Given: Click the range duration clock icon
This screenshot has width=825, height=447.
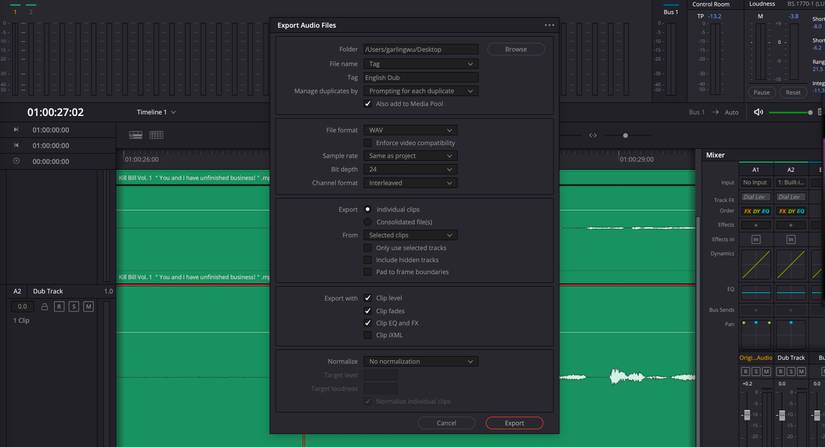Looking at the screenshot, I should click(16, 161).
